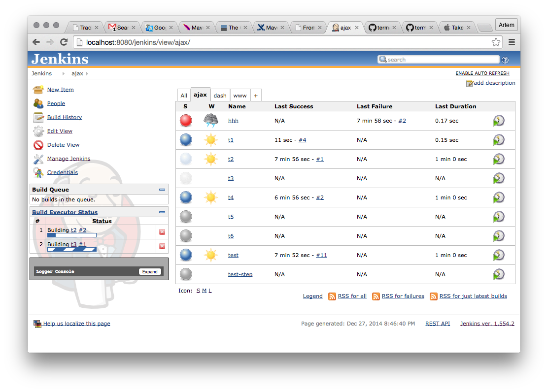Click the browser address bar
This screenshot has height=392, width=548.
pyautogui.click(x=287, y=42)
